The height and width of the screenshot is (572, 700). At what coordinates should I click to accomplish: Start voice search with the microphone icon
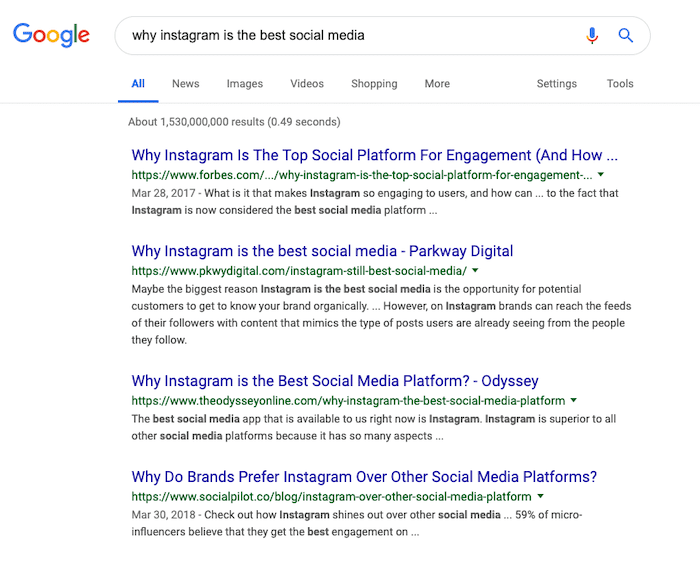pos(592,35)
